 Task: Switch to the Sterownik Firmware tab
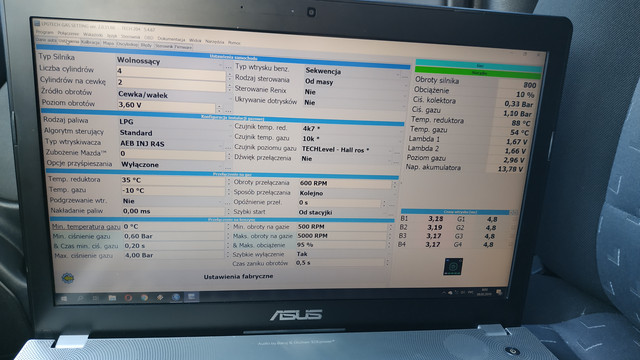click(173, 47)
